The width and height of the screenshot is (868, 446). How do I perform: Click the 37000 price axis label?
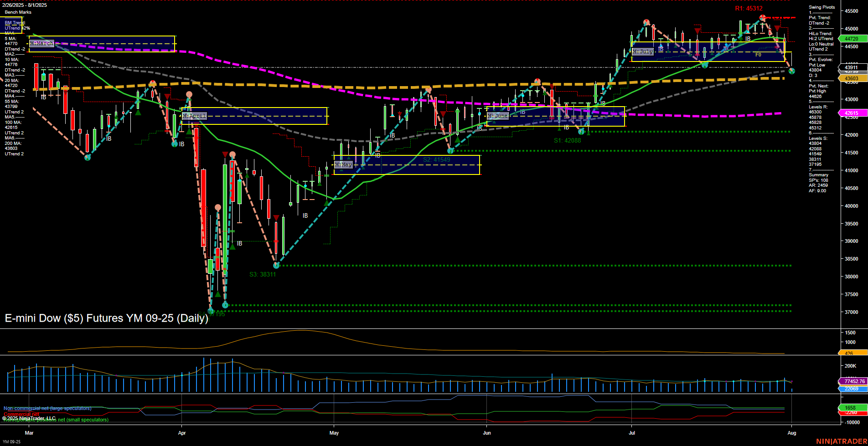pos(852,312)
